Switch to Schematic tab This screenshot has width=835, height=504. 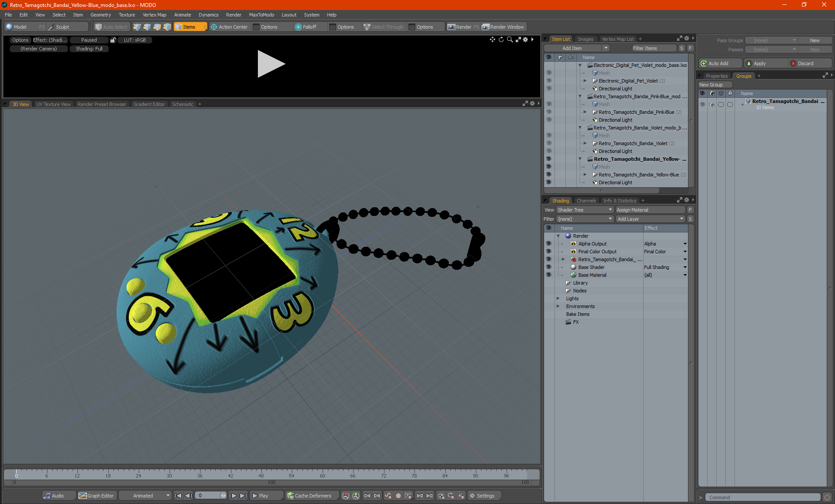click(x=183, y=104)
